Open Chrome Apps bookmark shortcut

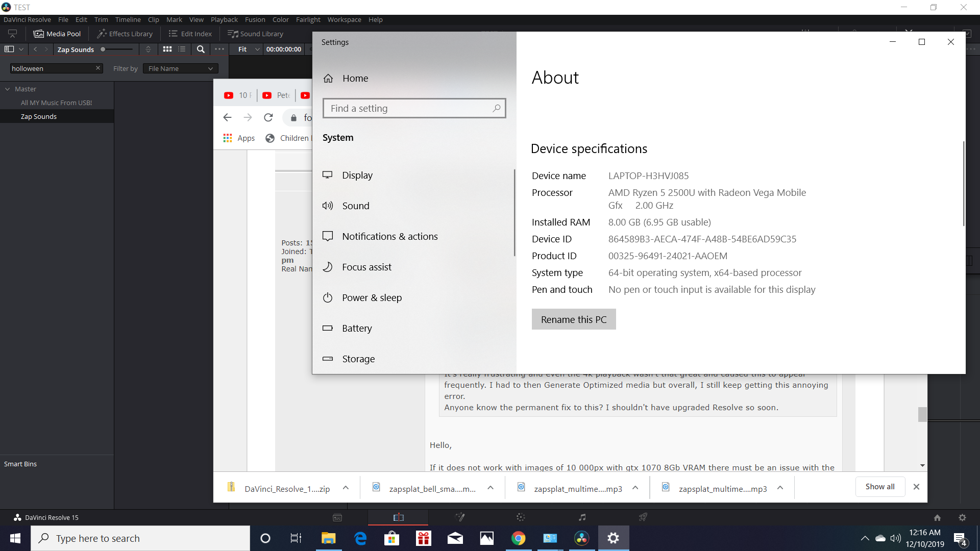pyautogui.click(x=239, y=138)
